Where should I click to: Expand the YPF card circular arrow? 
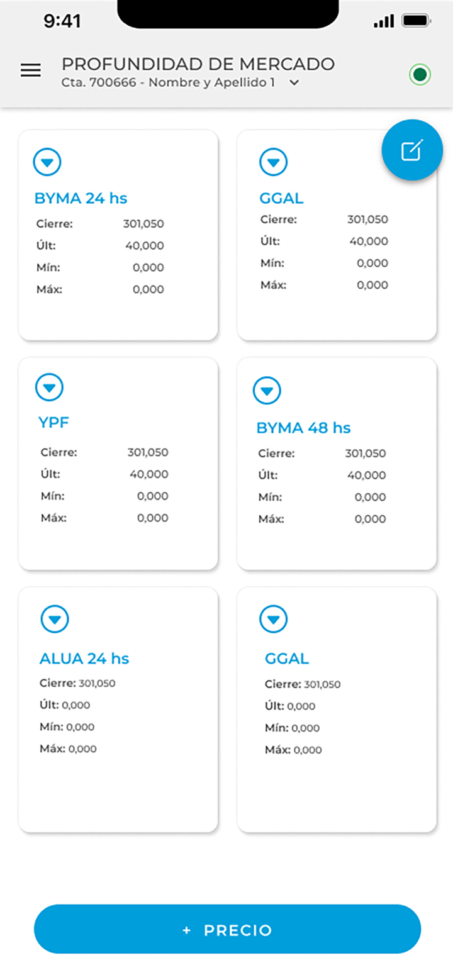point(49,387)
